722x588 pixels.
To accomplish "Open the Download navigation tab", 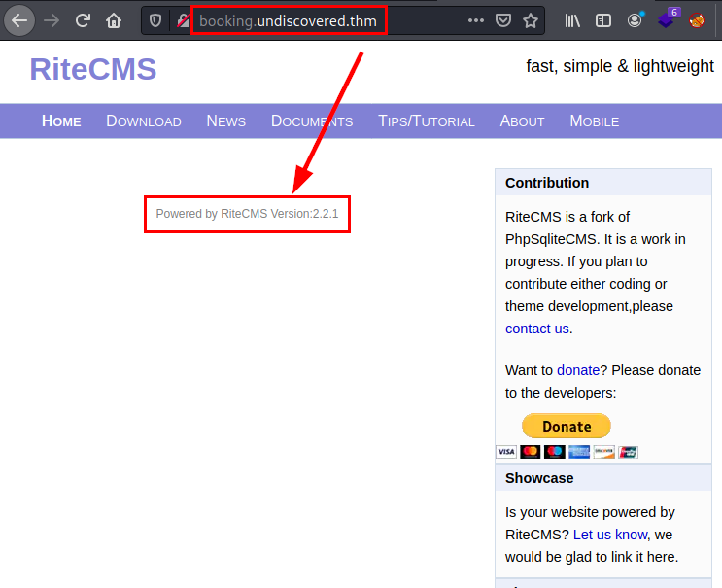I will pos(144,121).
